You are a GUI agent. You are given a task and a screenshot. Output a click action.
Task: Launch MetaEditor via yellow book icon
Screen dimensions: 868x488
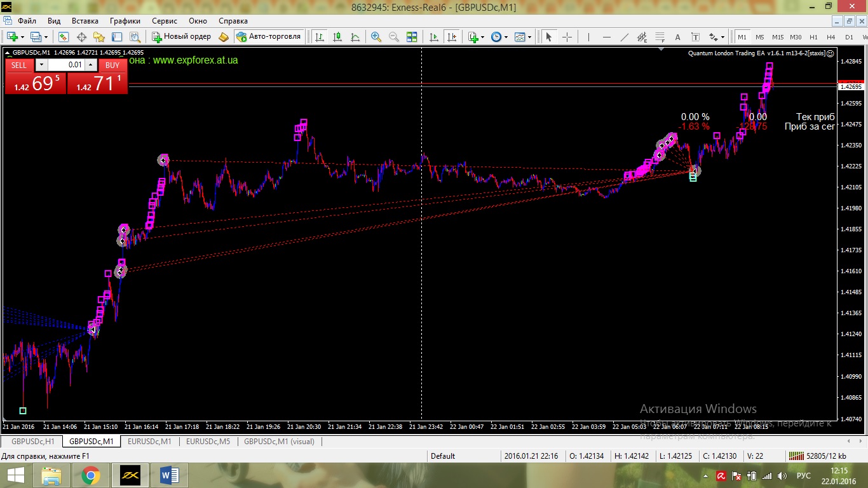coord(224,37)
